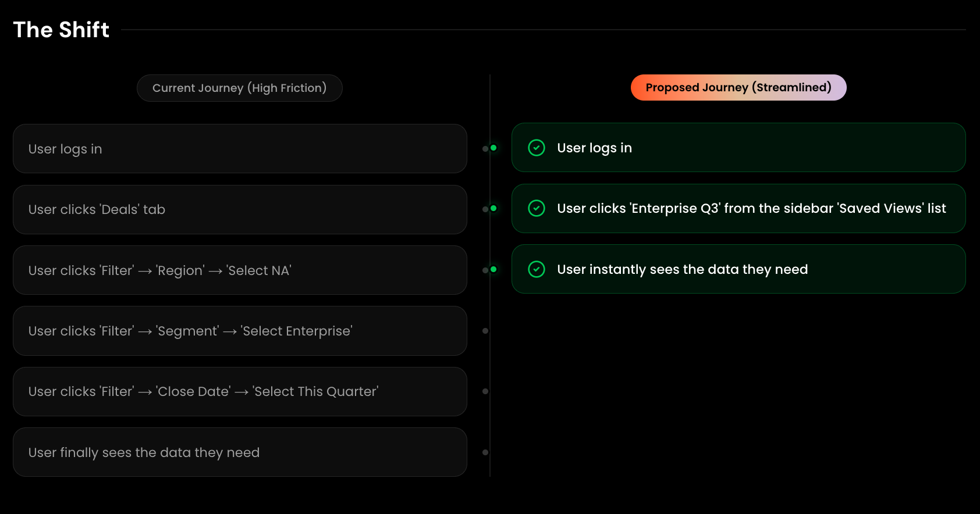
Task: Click the 'The Shift' heading
Action: [x=61, y=30]
